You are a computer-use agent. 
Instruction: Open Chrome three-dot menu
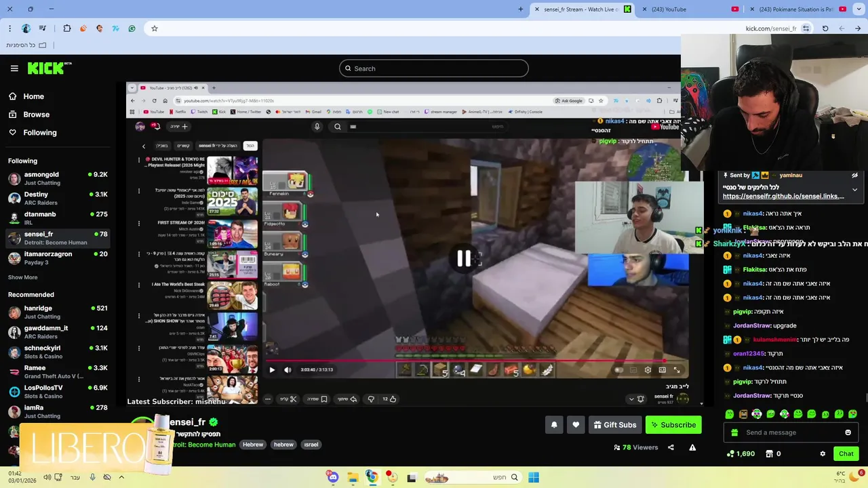(x=9, y=28)
